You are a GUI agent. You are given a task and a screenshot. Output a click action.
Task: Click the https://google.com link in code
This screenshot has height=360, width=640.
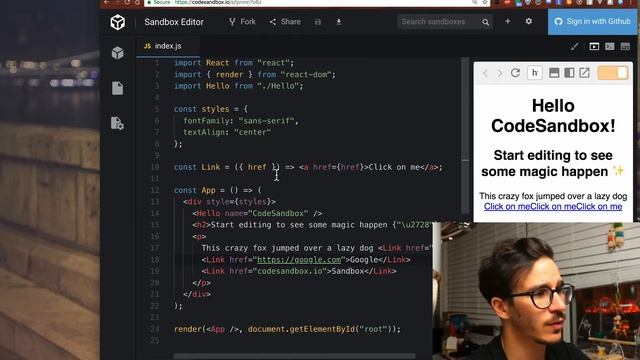click(x=299, y=260)
